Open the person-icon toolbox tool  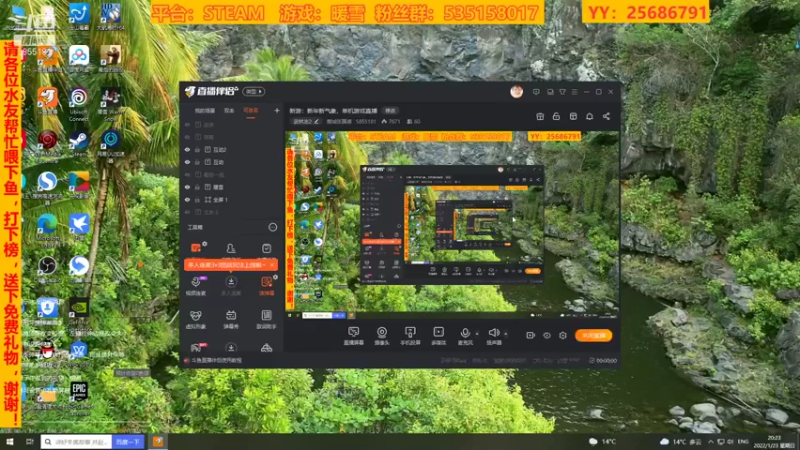pos(231,248)
